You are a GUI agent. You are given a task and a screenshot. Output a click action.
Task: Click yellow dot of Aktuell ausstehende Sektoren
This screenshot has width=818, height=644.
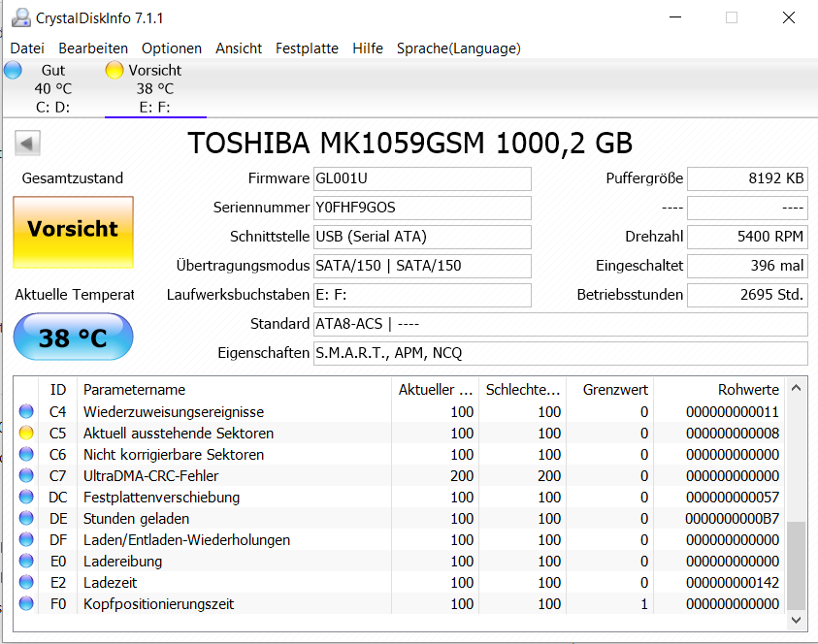point(26,433)
